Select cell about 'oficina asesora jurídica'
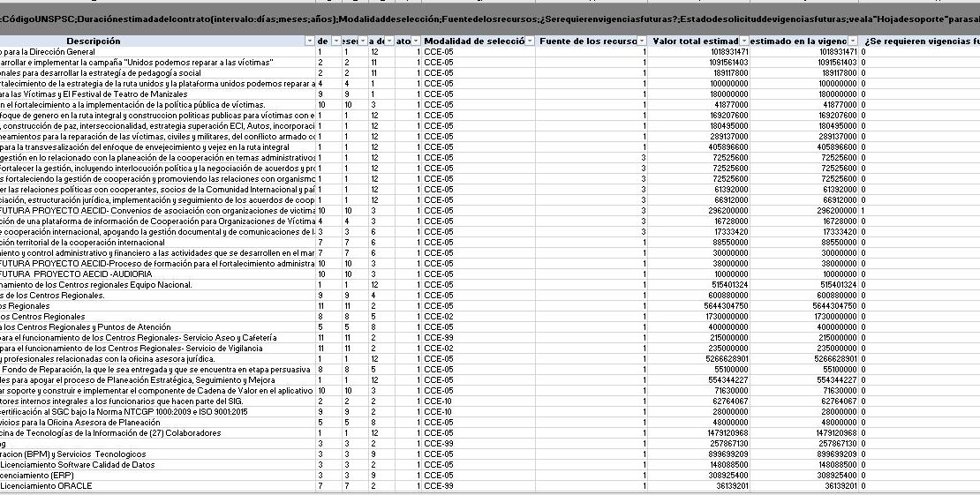980x495 pixels. click(157, 359)
